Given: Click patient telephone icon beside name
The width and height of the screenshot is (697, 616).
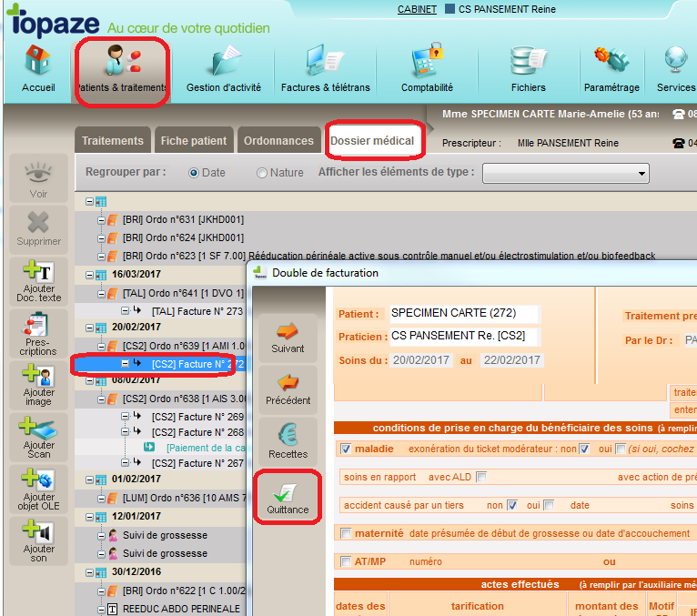Looking at the screenshot, I should tap(678, 115).
